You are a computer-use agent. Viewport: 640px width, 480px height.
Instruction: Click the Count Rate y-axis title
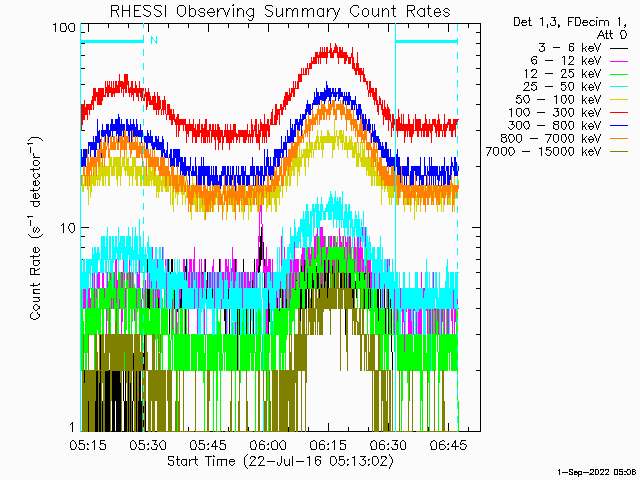point(36,229)
